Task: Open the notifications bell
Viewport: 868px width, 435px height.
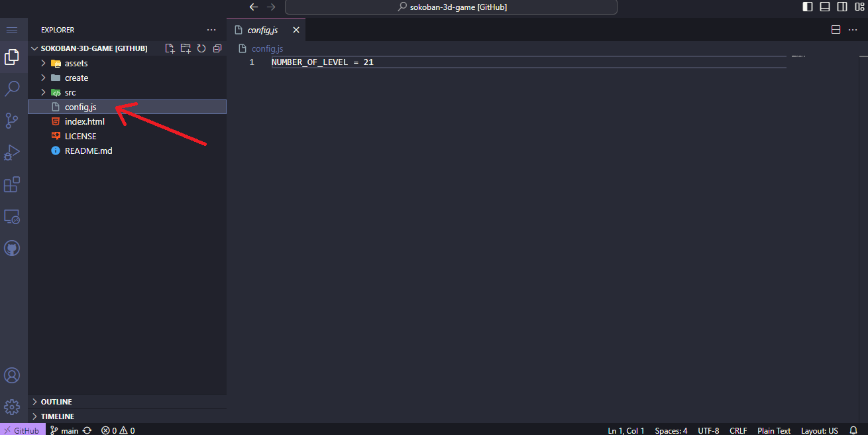Action: click(x=853, y=430)
